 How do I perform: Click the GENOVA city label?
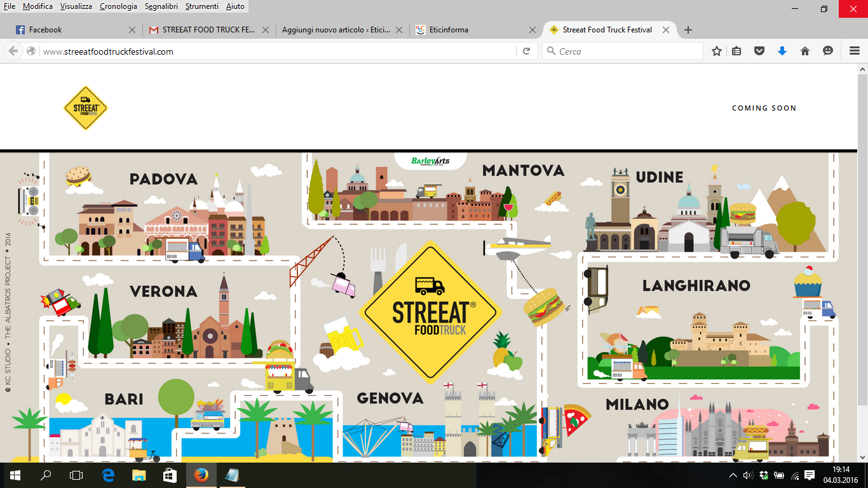390,398
